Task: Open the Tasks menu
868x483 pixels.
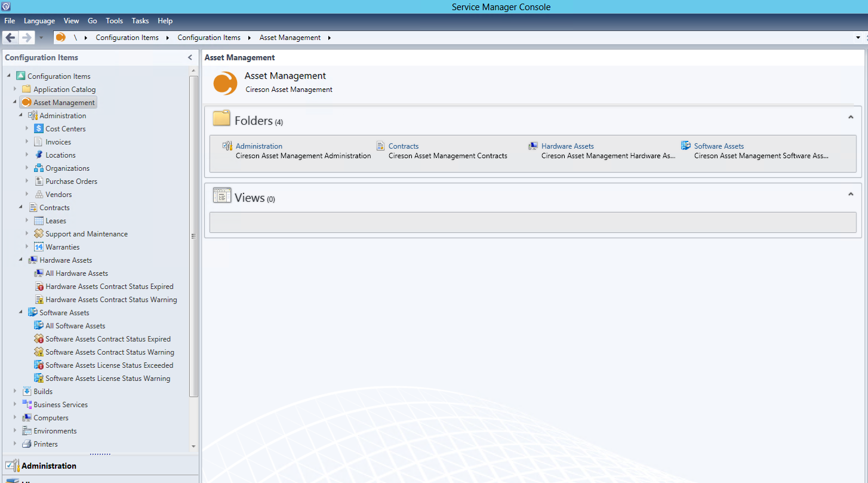Action: pos(140,21)
